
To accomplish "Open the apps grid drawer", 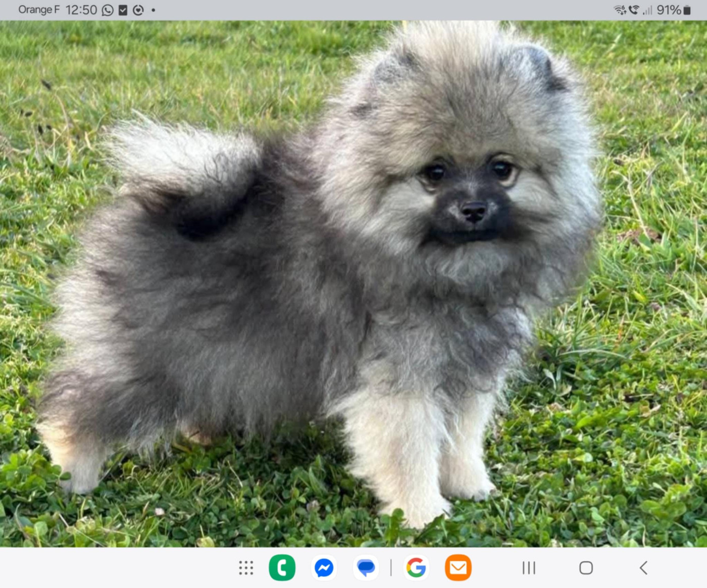I will (246, 568).
